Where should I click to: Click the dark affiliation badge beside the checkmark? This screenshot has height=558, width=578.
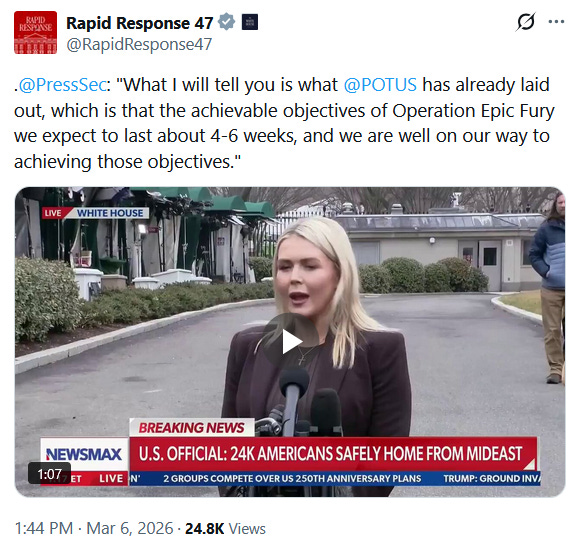(250, 22)
